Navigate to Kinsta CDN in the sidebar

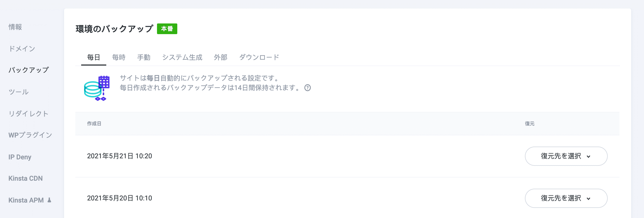[x=26, y=178]
